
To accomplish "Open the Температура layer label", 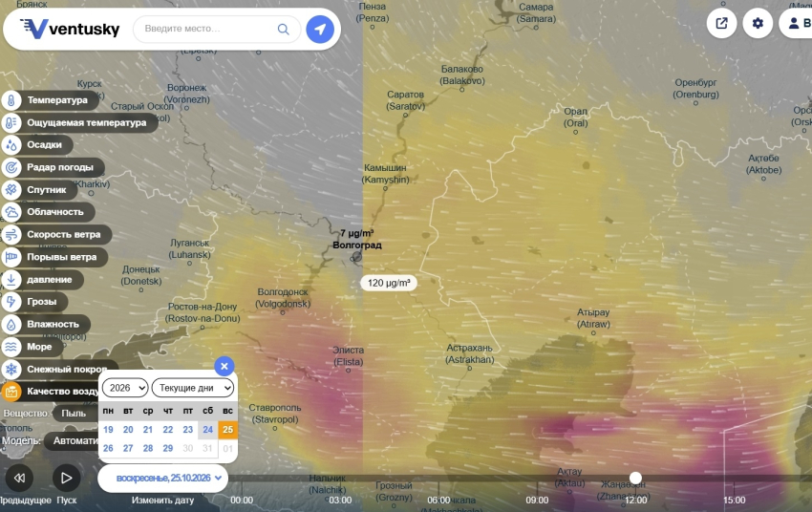I will (x=57, y=100).
